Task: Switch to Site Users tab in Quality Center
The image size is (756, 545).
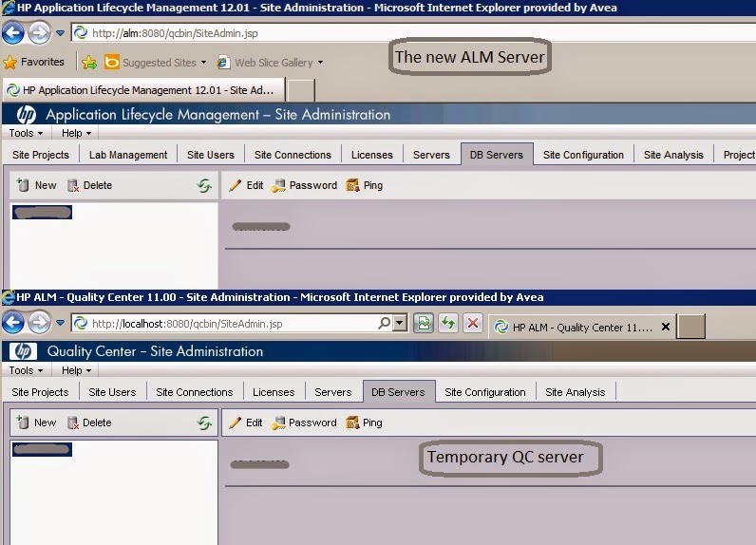Action: click(112, 392)
